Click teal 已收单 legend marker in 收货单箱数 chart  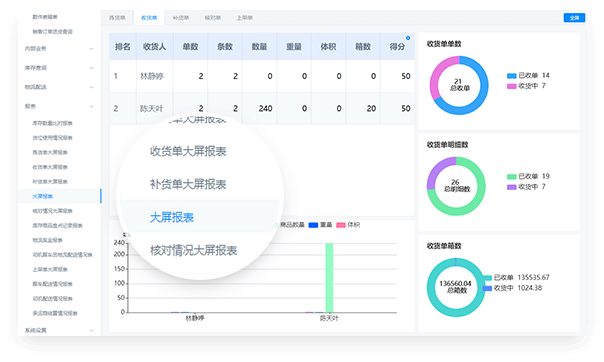tap(487, 278)
